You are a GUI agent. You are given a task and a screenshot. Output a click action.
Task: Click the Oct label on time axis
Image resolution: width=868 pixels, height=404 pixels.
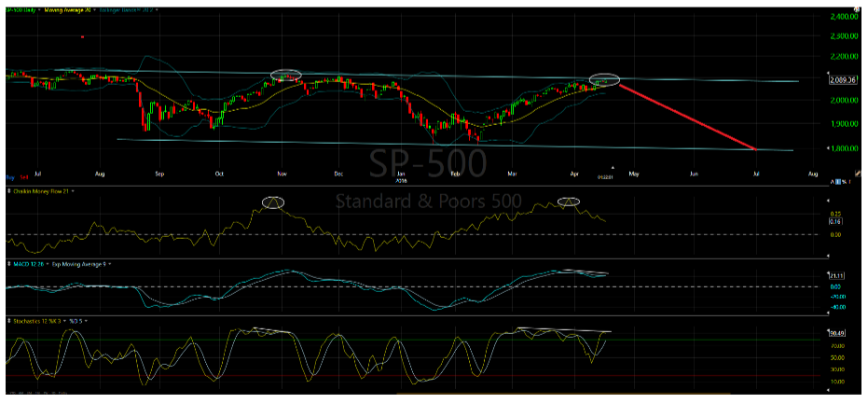click(x=219, y=174)
